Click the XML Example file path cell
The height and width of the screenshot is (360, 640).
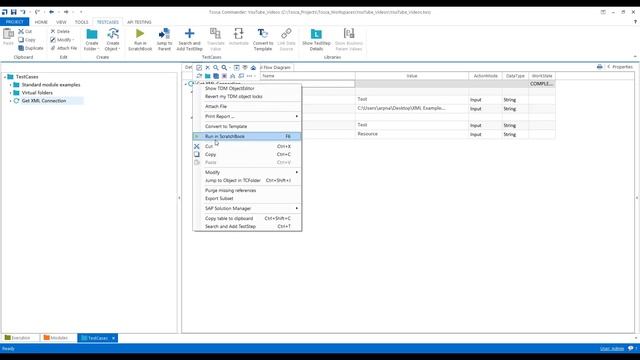pyautogui.click(x=412, y=109)
